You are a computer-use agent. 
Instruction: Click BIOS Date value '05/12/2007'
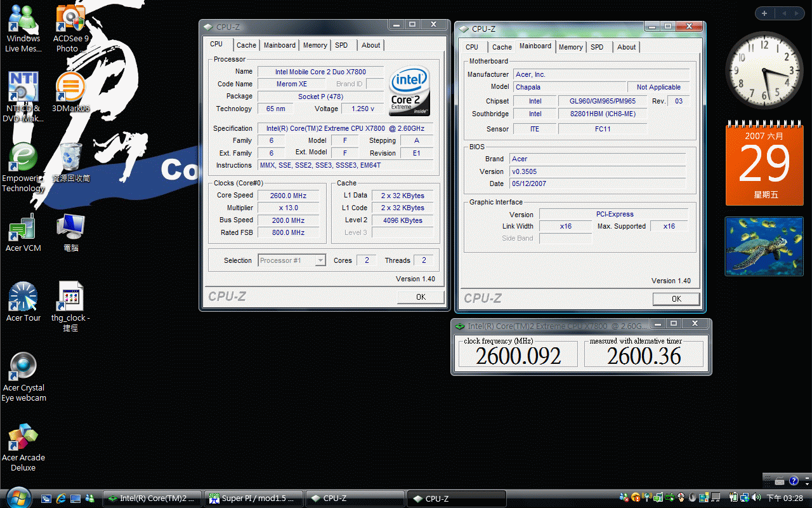[598, 184]
